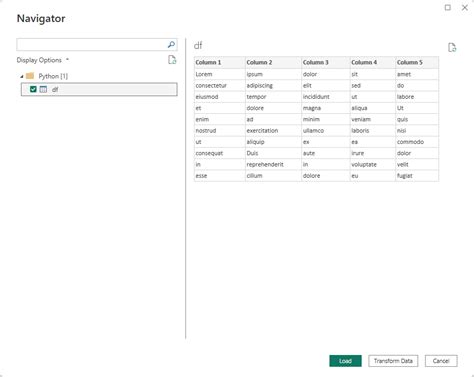Click the Column 1 header
Viewport: 474px width, 377px height.
click(220, 63)
